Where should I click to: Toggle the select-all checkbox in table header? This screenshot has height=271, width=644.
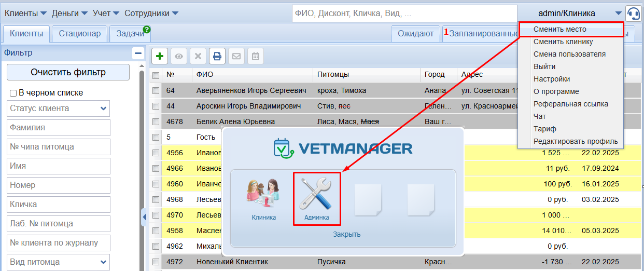156,75
